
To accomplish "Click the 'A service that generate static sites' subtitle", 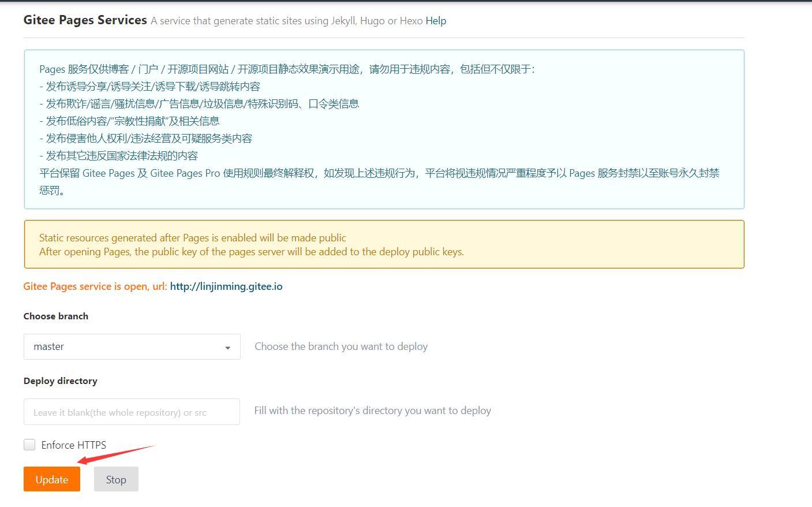I will coord(287,21).
